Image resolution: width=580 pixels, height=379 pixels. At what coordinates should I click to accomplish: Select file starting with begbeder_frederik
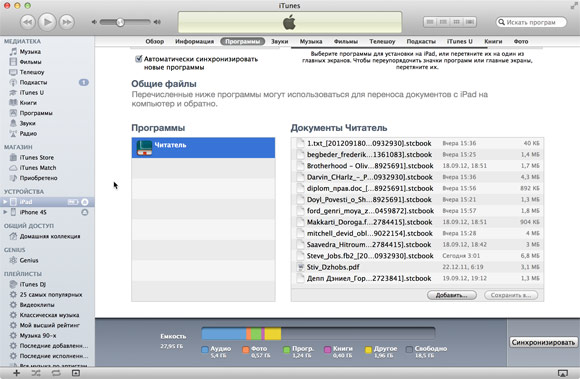(x=417, y=155)
